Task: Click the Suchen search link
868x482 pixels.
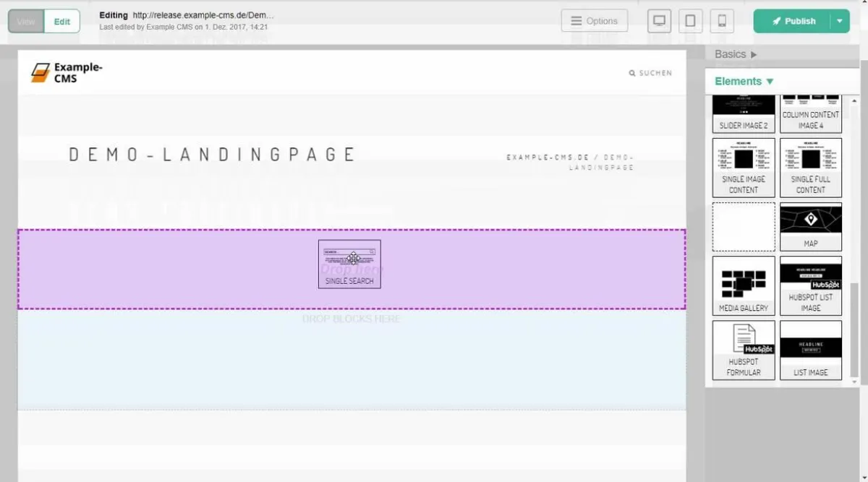Action: (x=650, y=73)
